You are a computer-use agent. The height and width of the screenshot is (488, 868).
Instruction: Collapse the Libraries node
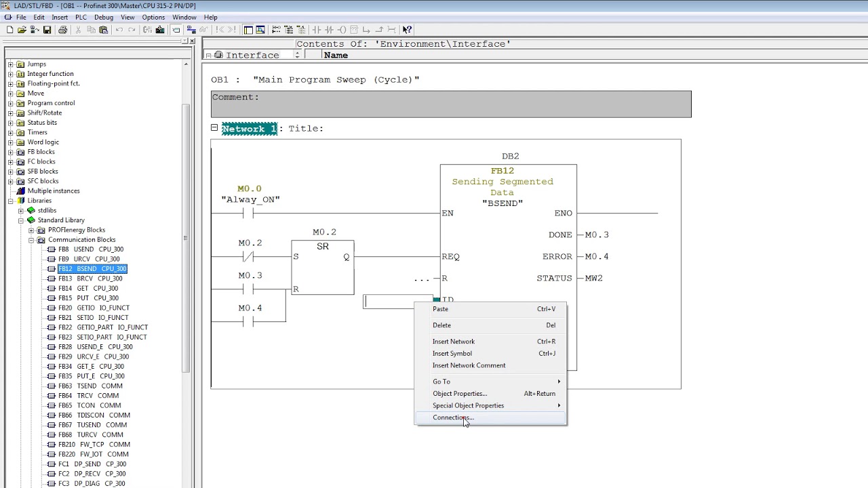10,201
